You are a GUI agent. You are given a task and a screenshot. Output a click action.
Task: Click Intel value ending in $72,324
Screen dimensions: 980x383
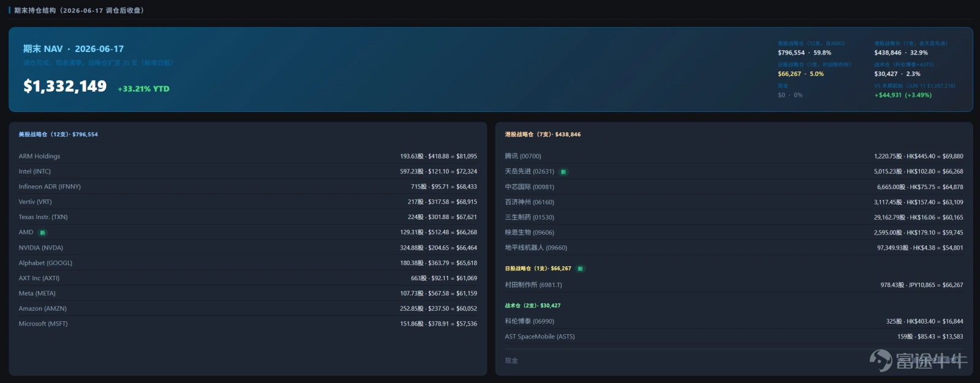point(439,172)
